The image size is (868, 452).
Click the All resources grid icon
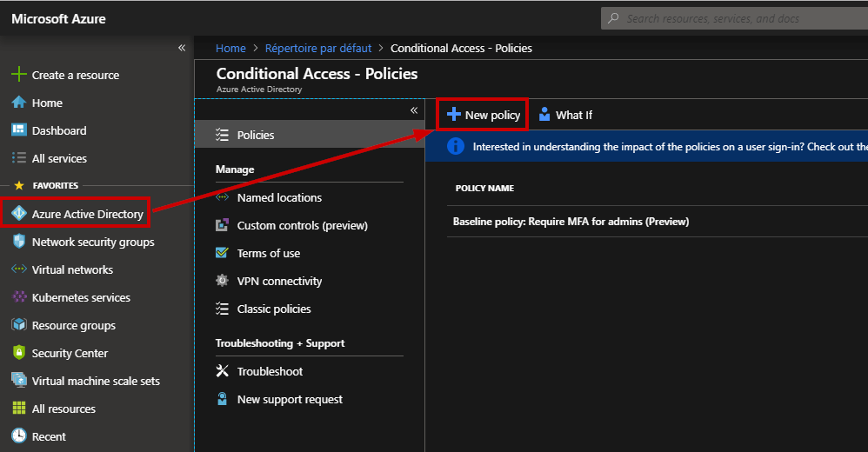pos(19,409)
